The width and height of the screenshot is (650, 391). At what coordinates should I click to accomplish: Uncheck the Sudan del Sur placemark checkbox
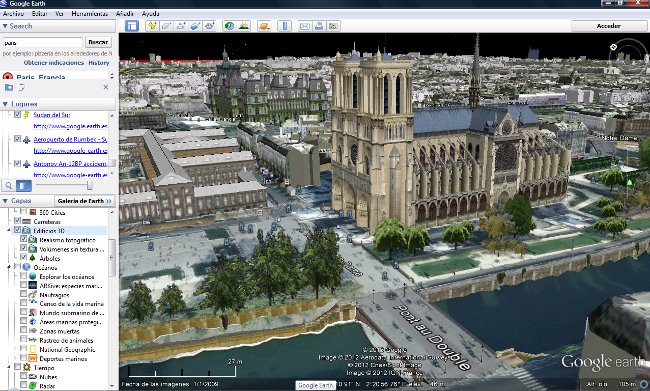coord(17,114)
